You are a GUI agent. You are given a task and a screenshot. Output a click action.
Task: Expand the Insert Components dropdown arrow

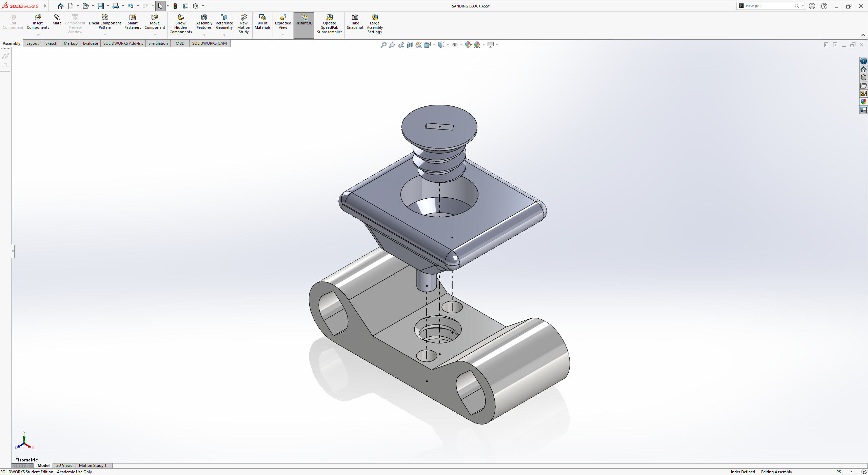click(x=38, y=35)
